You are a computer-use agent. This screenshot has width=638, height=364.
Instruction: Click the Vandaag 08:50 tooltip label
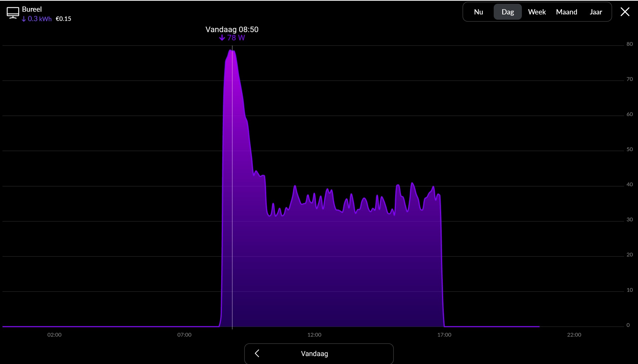pyautogui.click(x=232, y=29)
